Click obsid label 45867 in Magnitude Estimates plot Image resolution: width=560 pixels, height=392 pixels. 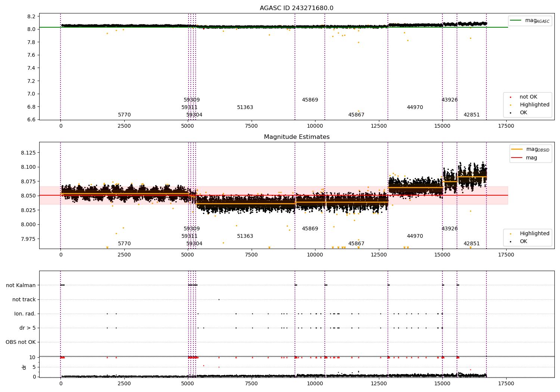point(356,244)
